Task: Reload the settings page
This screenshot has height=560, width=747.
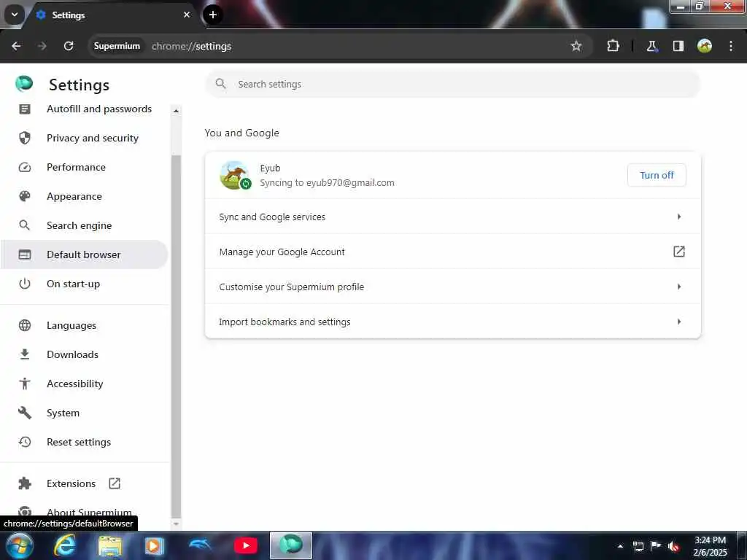Action: [69, 46]
